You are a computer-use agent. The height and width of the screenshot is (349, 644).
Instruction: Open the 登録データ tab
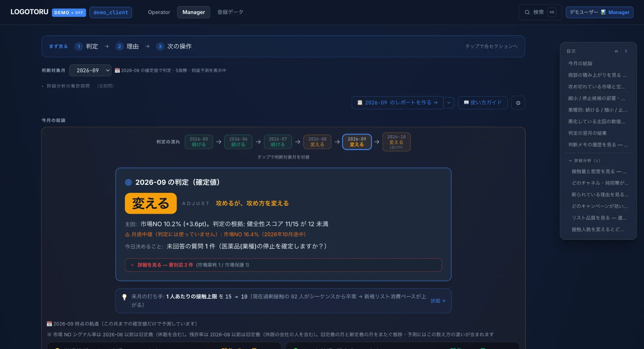pos(230,12)
